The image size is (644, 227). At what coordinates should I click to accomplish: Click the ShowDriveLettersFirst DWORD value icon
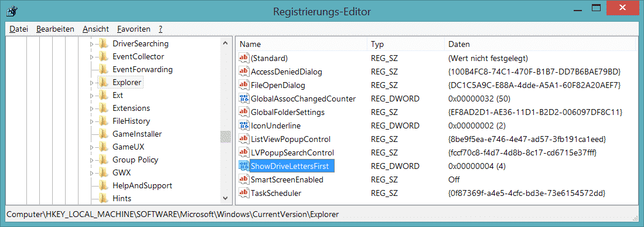244,166
